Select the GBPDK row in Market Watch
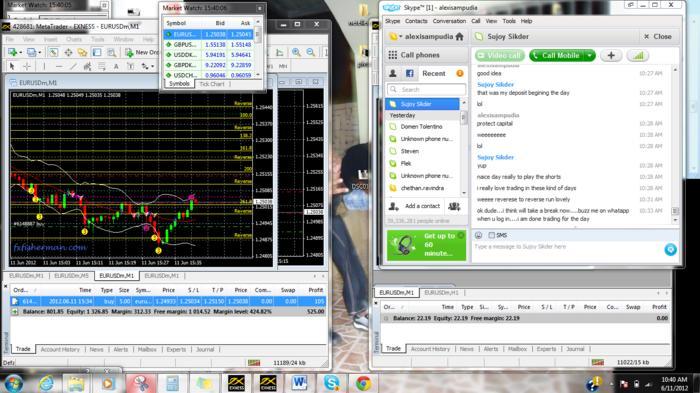Screen dimensions: 700x393 (208, 65)
